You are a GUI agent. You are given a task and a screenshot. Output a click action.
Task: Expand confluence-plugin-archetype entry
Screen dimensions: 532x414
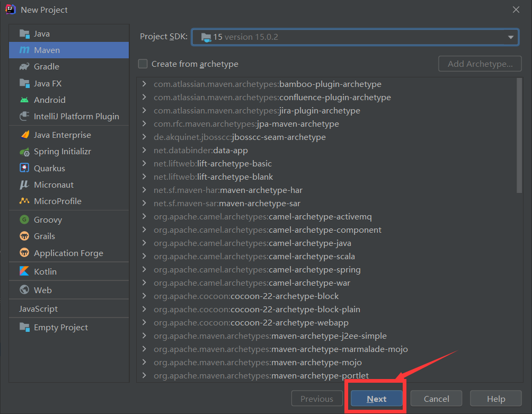click(145, 97)
